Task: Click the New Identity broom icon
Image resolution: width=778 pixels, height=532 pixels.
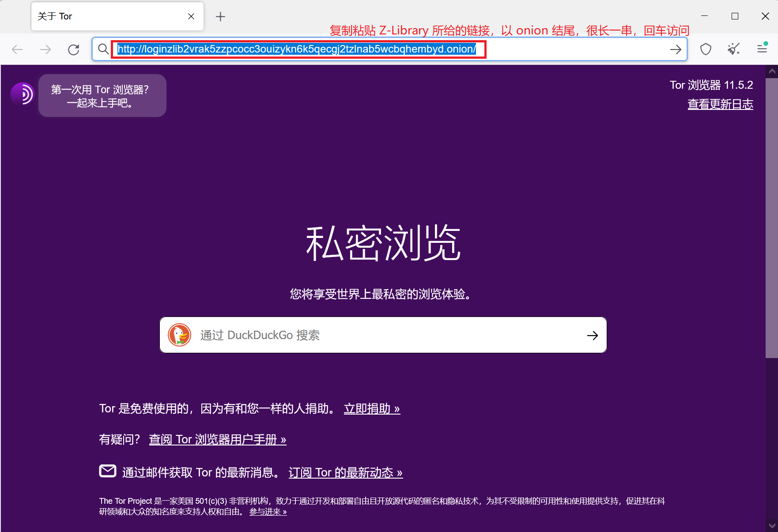Action: [733, 49]
